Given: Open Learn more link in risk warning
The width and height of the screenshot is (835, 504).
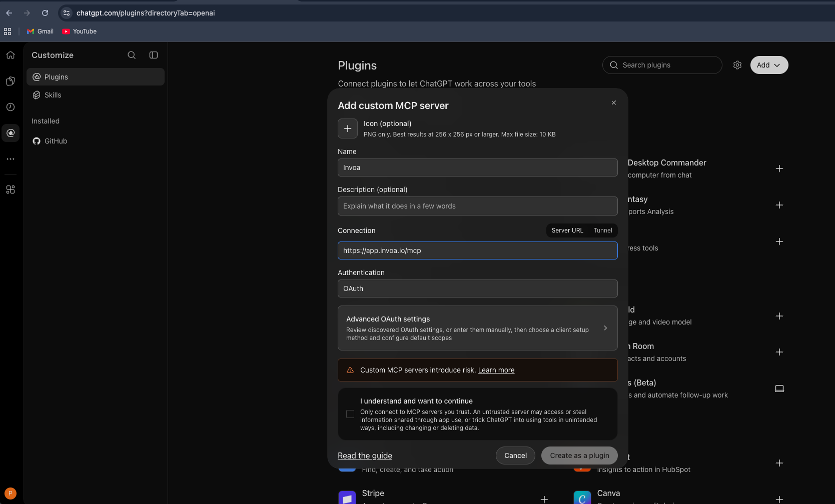Looking at the screenshot, I should 496,370.
